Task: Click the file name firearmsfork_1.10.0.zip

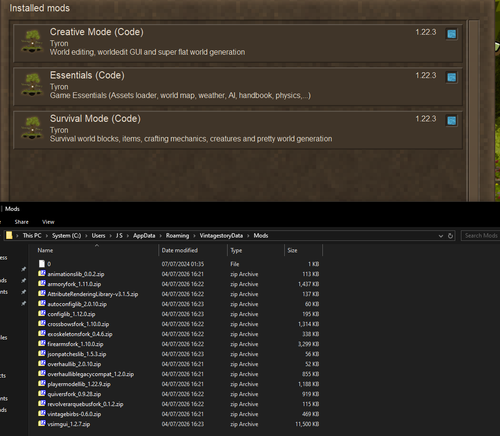Action: pyautogui.click(x=75, y=344)
